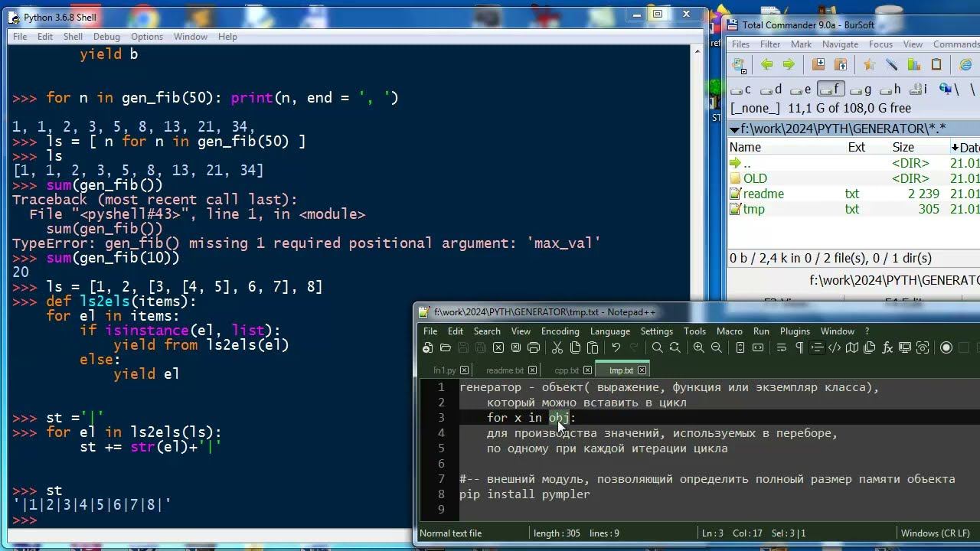This screenshot has width=980, height=551.
Task: Click Total Commander unpack files icon
Action: [x=841, y=64]
